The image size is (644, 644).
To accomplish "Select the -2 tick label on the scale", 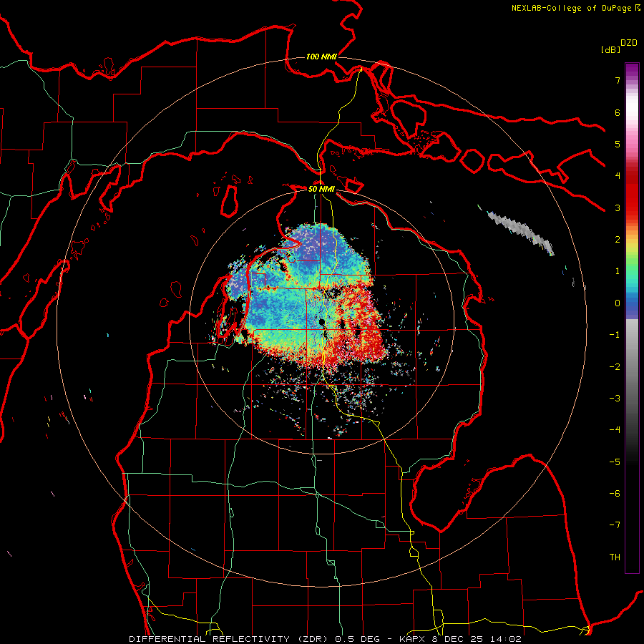I will point(615,367).
